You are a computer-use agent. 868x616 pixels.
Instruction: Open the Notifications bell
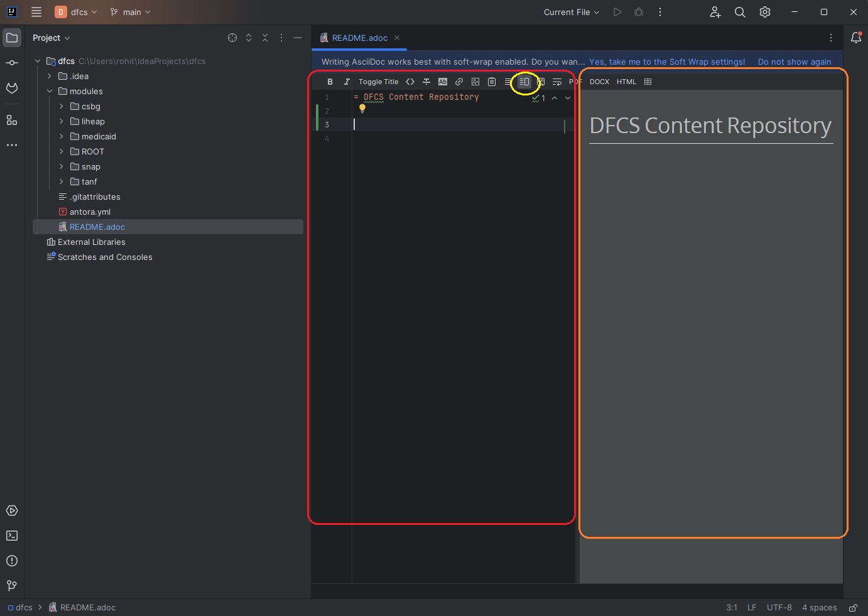coord(856,38)
